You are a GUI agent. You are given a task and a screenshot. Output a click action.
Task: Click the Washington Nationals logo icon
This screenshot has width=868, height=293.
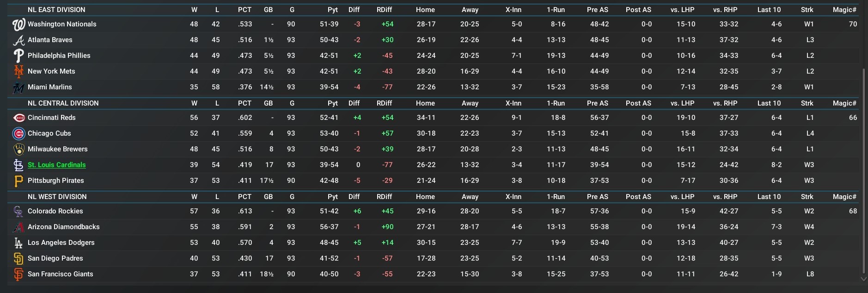[18, 25]
